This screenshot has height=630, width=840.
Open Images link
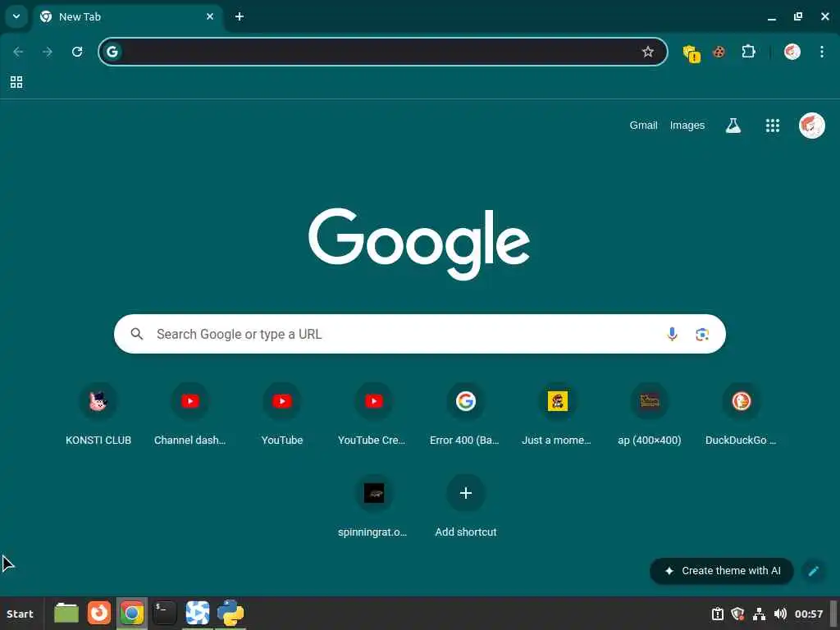pyautogui.click(x=687, y=126)
